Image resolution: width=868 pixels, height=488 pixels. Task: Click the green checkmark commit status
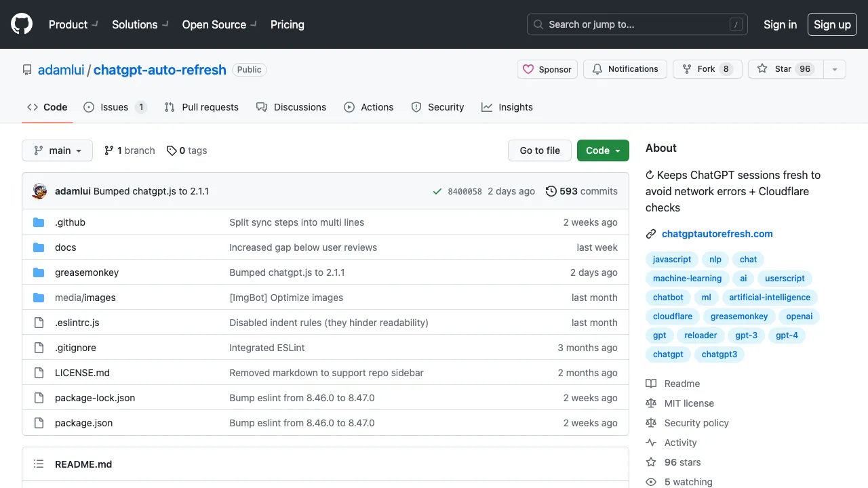(x=437, y=191)
